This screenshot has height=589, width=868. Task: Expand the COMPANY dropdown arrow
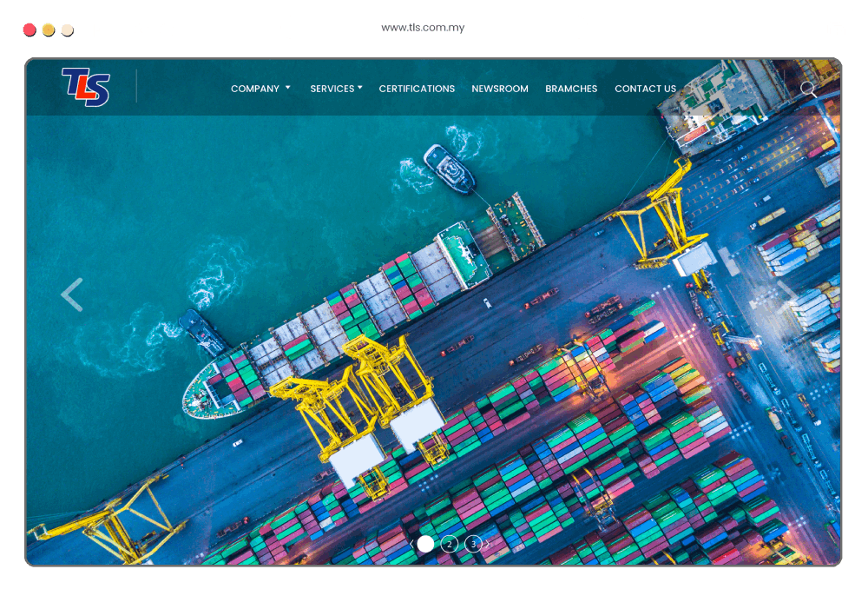287,88
